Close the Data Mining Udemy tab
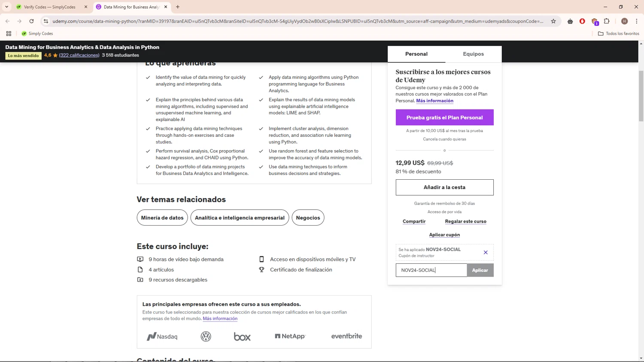 point(166,7)
